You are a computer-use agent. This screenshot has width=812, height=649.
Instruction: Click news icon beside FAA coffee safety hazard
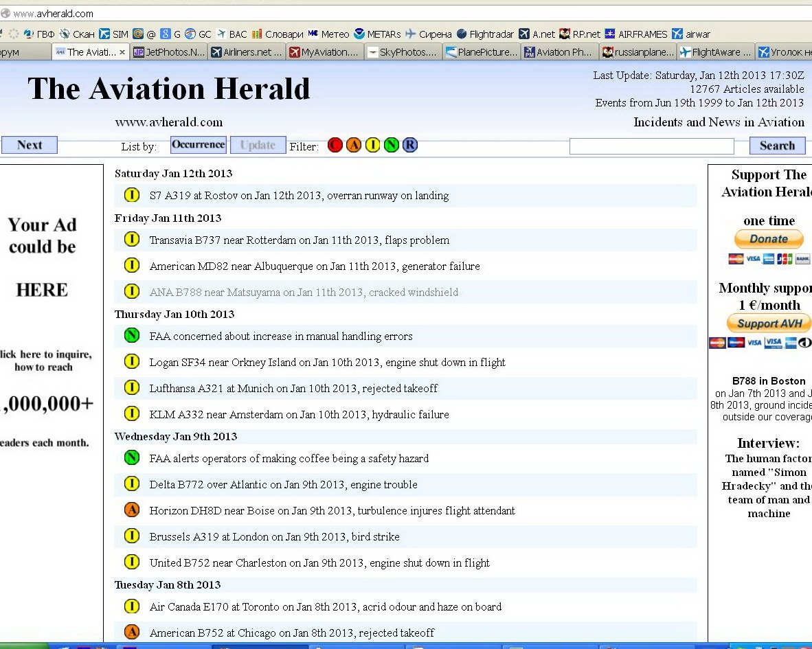[132, 458]
